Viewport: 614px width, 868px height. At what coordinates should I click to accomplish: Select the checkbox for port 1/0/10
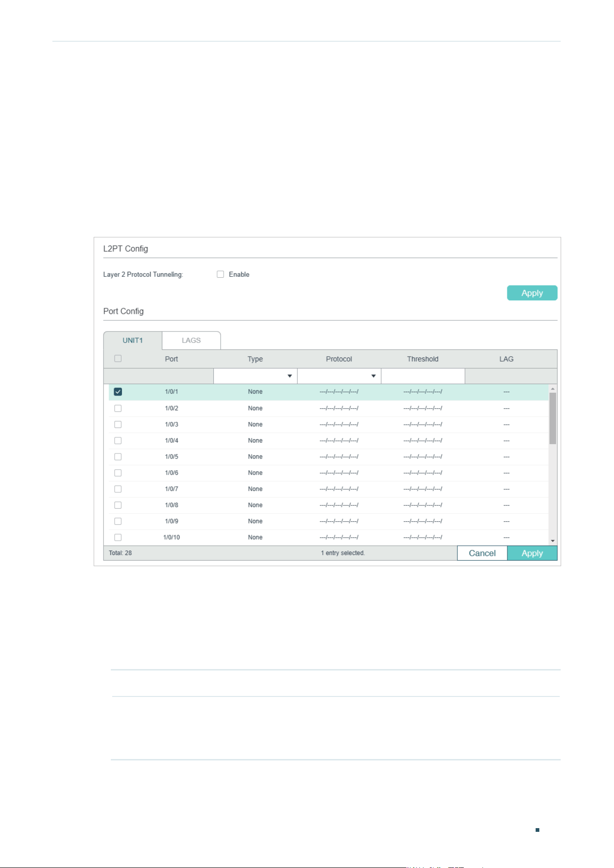tap(118, 537)
